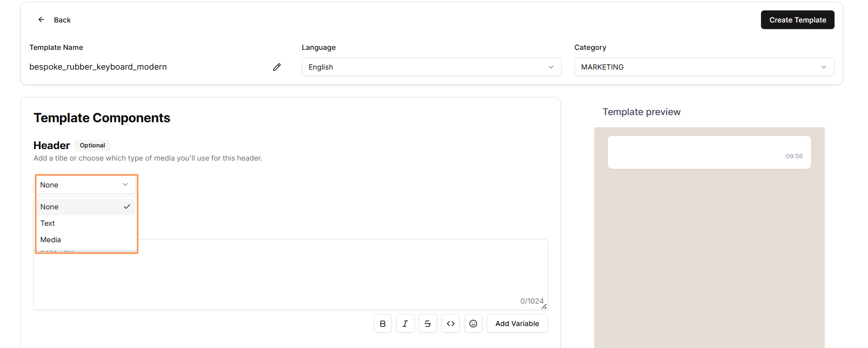Open the Language dropdown showing English
This screenshot has height=348, width=868.
(x=431, y=67)
